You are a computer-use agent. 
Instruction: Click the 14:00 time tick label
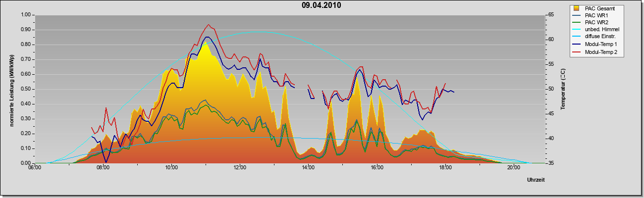(308, 168)
